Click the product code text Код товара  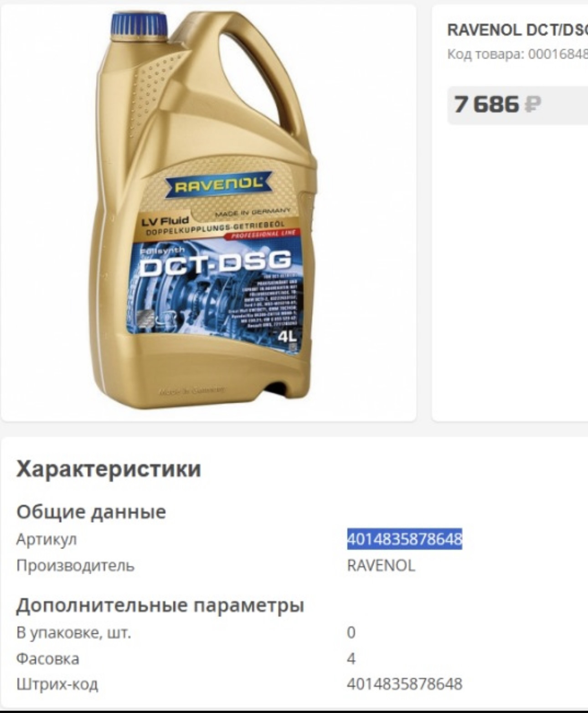[x=518, y=54]
